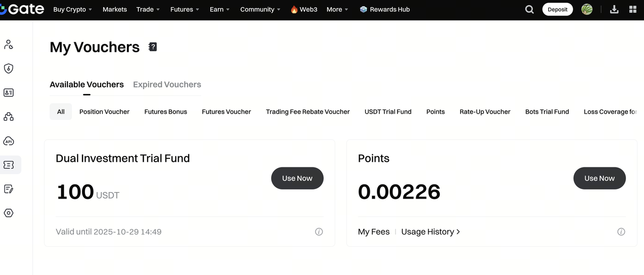Click info icon on Points card
Viewport: 644px width, 275px height.
pyautogui.click(x=621, y=232)
